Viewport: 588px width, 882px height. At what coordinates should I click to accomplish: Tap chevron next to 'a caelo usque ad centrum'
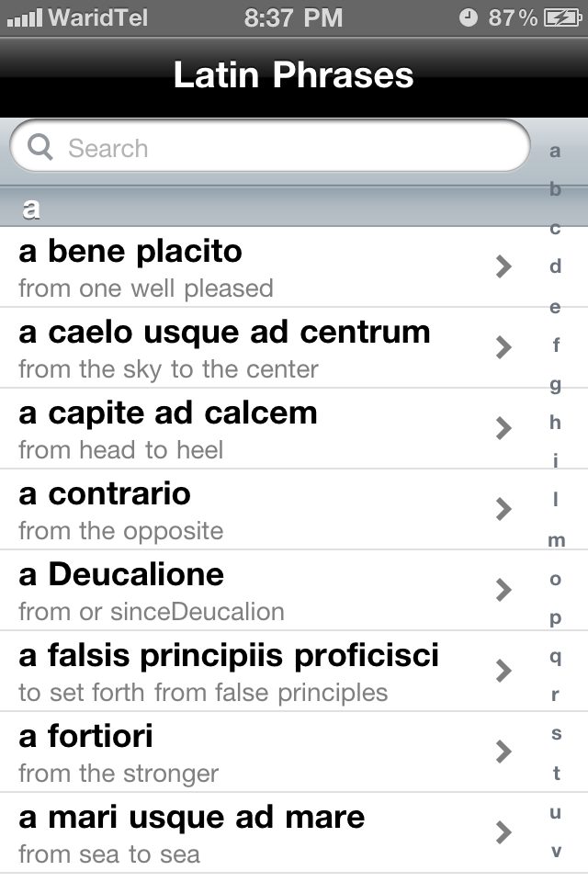(x=503, y=347)
